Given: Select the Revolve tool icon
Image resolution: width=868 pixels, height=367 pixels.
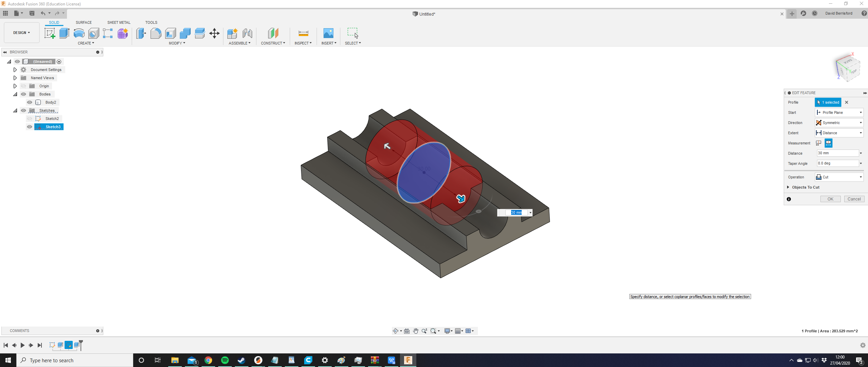Looking at the screenshot, I should pyautogui.click(x=79, y=33).
